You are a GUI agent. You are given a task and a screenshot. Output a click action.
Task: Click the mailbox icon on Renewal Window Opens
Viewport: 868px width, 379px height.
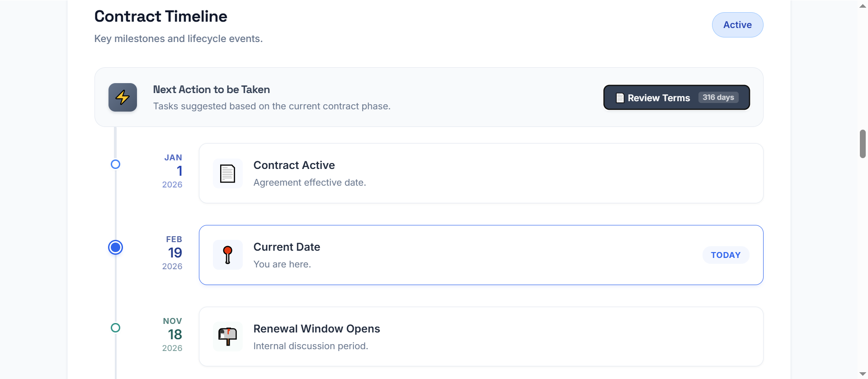[x=227, y=336]
